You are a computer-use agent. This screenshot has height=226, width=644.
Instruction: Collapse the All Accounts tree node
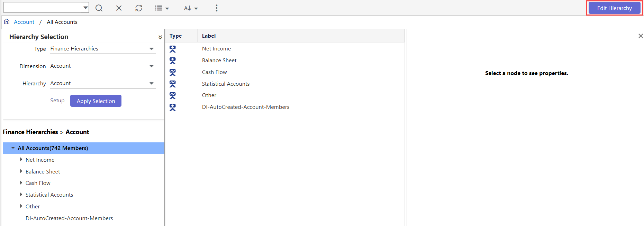[13, 148]
